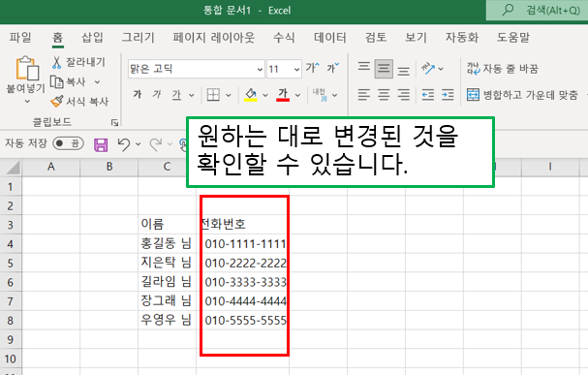Screen dimensions: 588x375
Task: Click cell containing 홍길동 님
Action: click(167, 244)
